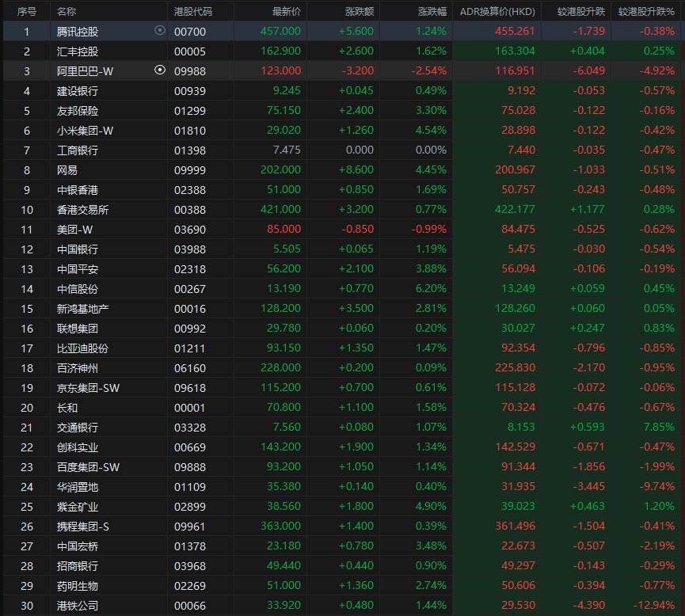Sort by 涨跌幅 column header

(432, 11)
